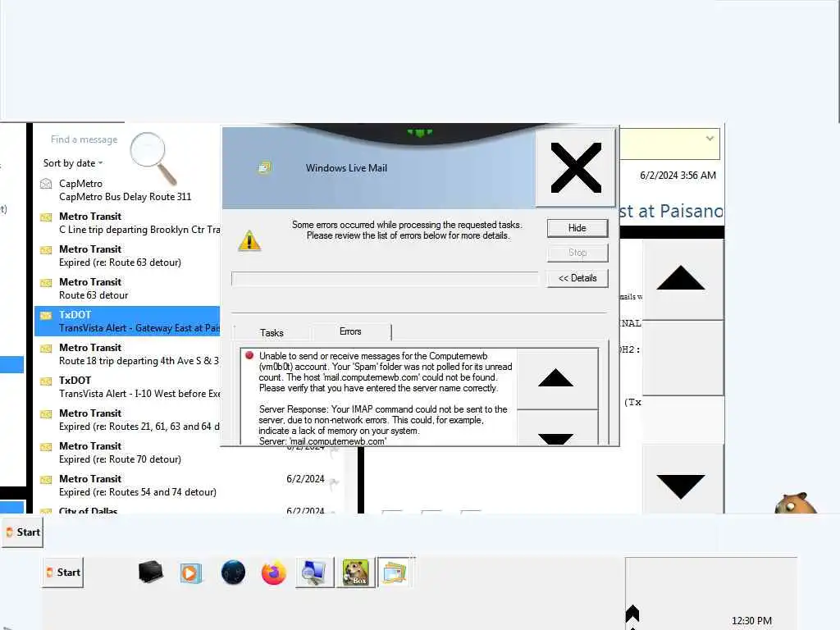Close the Windows Live Mail error dialog
The height and width of the screenshot is (630, 840).
576,167
